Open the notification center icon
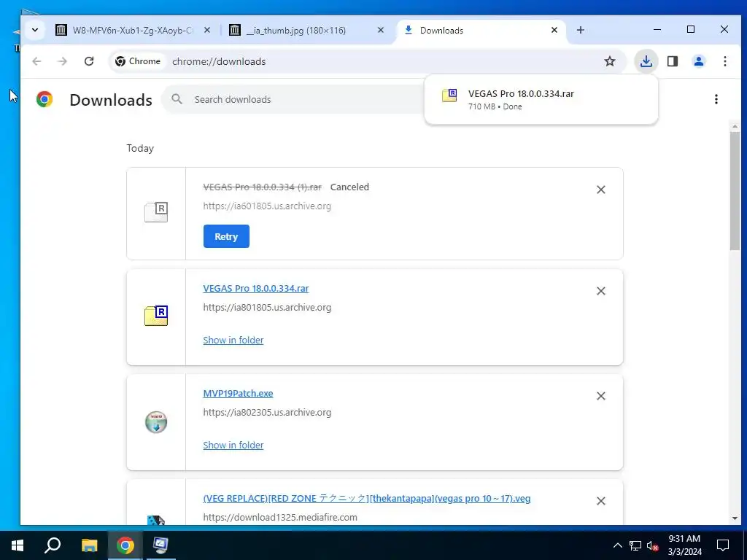The width and height of the screenshot is (747, 560). pyautogui.click(x=723, y=545)
